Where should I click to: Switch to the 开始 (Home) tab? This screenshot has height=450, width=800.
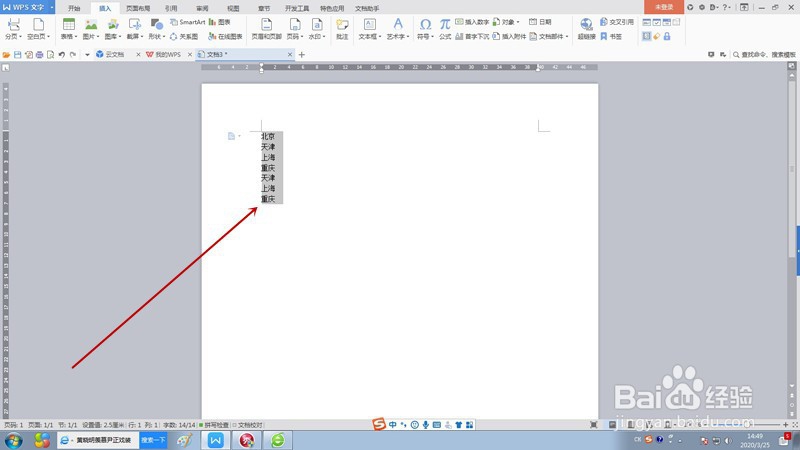coord(74,8)
